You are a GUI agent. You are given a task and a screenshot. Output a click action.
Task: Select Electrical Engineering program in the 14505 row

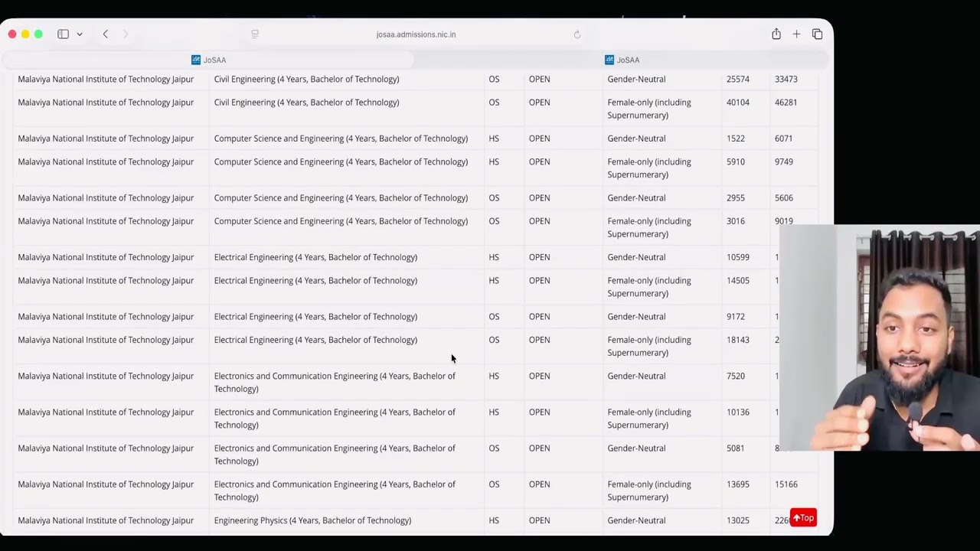(x=315, y=281)
